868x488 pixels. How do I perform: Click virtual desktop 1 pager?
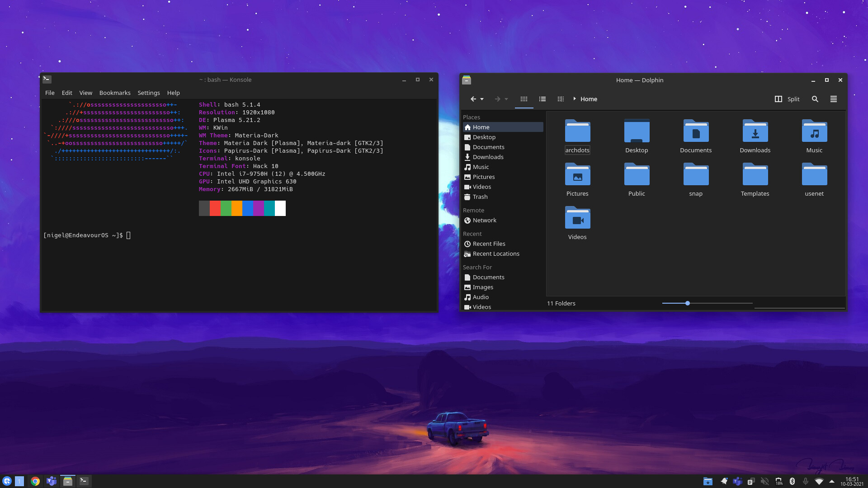(19, 481)
